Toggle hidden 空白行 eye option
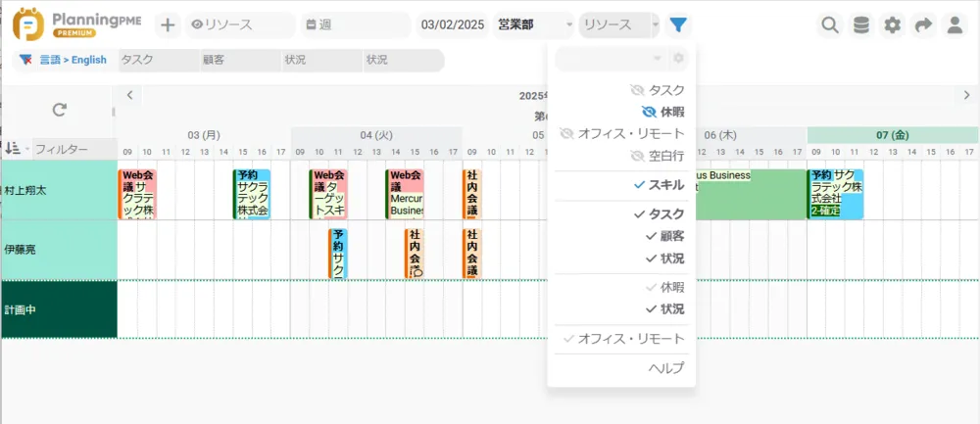 658,156
